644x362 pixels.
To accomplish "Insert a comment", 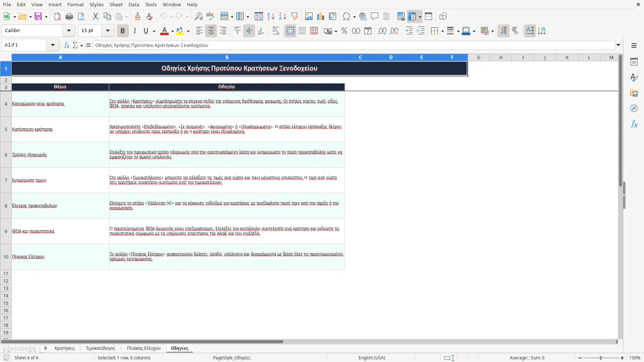I will [x=375, y=17].
